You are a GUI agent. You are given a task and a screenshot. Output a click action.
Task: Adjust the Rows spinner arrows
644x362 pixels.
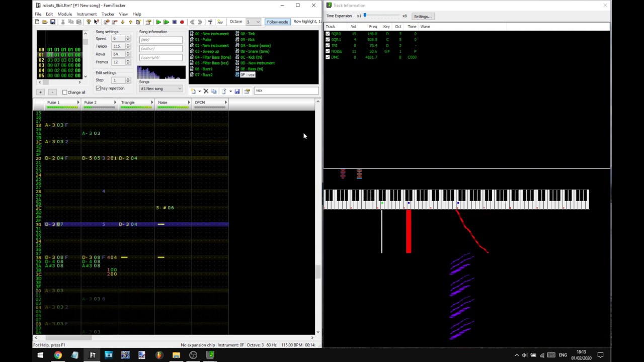click(128, 54)
